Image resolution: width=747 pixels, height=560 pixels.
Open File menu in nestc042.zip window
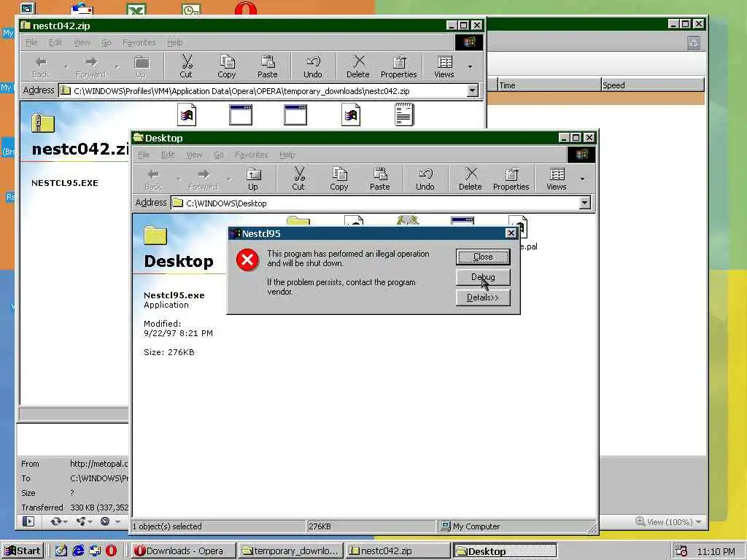31,42
